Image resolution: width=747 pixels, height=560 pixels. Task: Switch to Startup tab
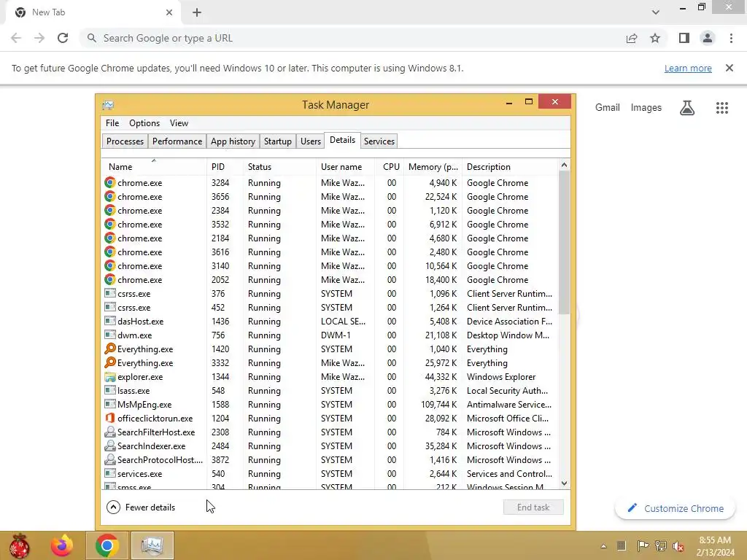point(278,141)
